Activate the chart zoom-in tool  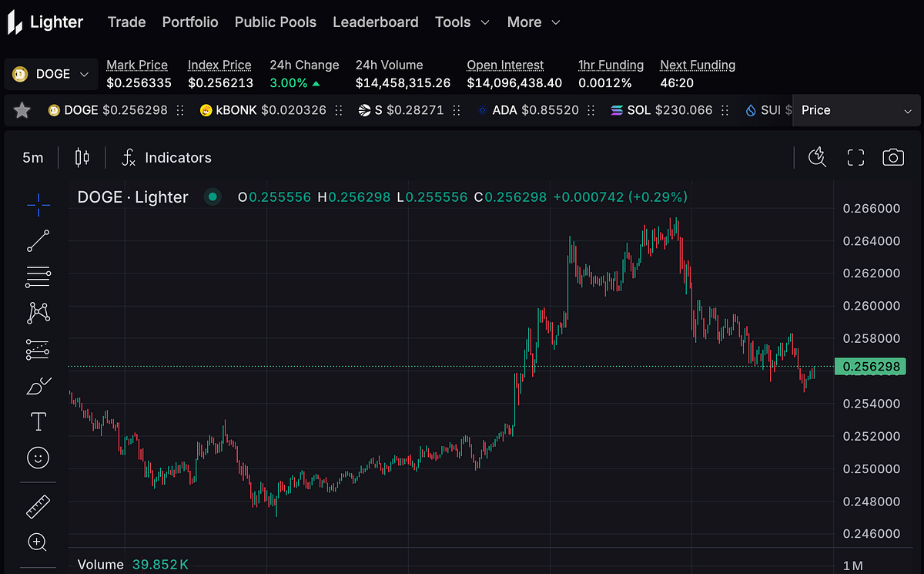coord(38,542)
